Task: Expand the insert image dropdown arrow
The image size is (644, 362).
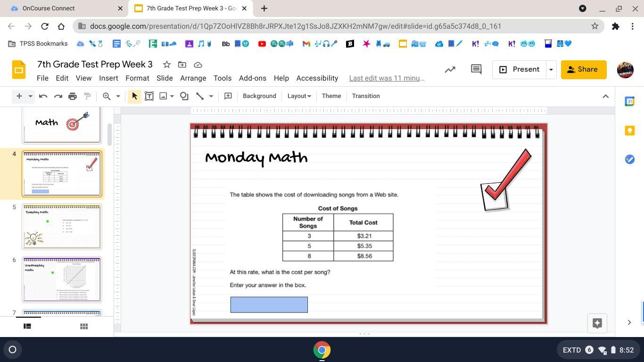Action: pos(172,96)
